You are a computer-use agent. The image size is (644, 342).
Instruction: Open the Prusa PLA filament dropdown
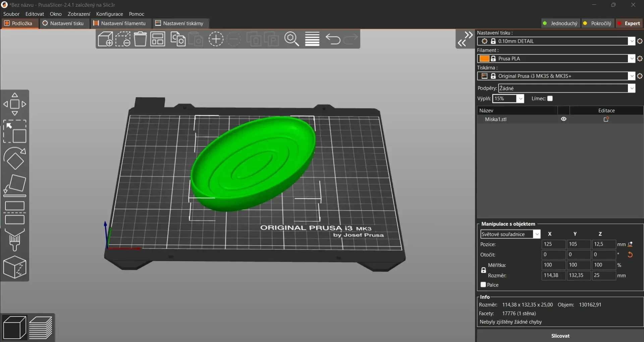pyautogui.click(x=556, y=58)
